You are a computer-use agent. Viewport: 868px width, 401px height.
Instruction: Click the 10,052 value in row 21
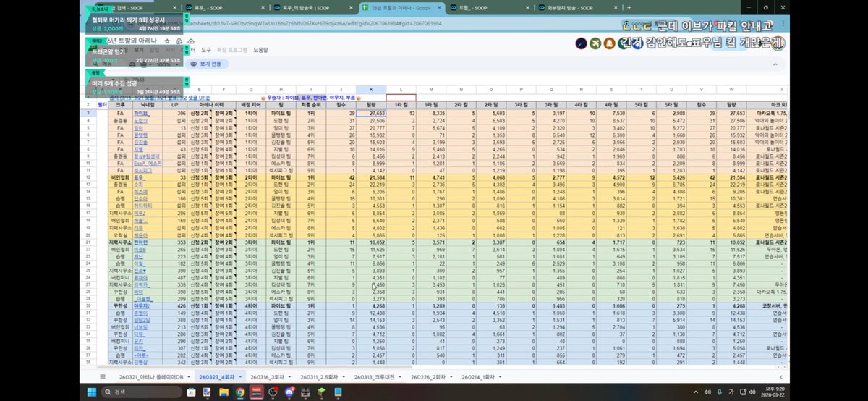(371, 241)
